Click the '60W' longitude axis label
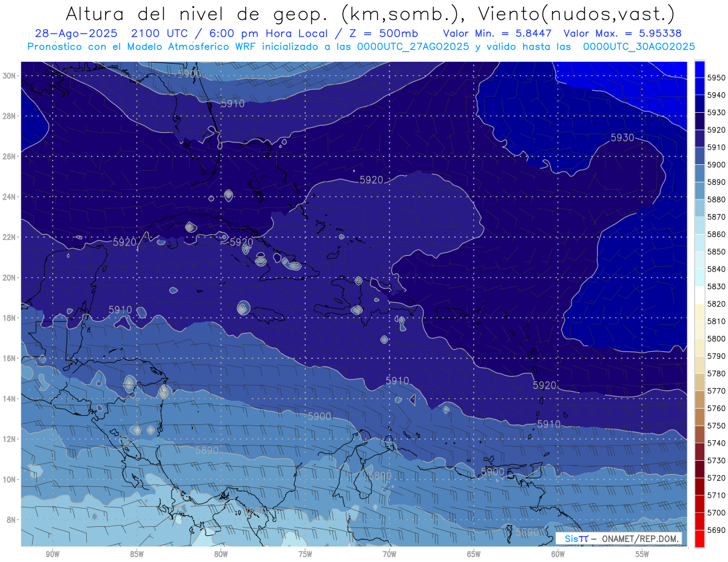Screen dimensions: 728x562 click(558, 555)
